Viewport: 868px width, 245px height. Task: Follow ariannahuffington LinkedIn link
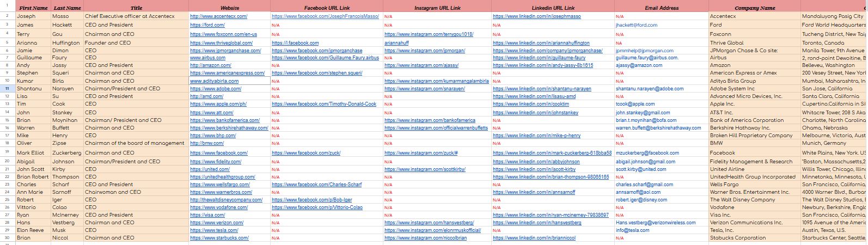[x=541, y=43]
